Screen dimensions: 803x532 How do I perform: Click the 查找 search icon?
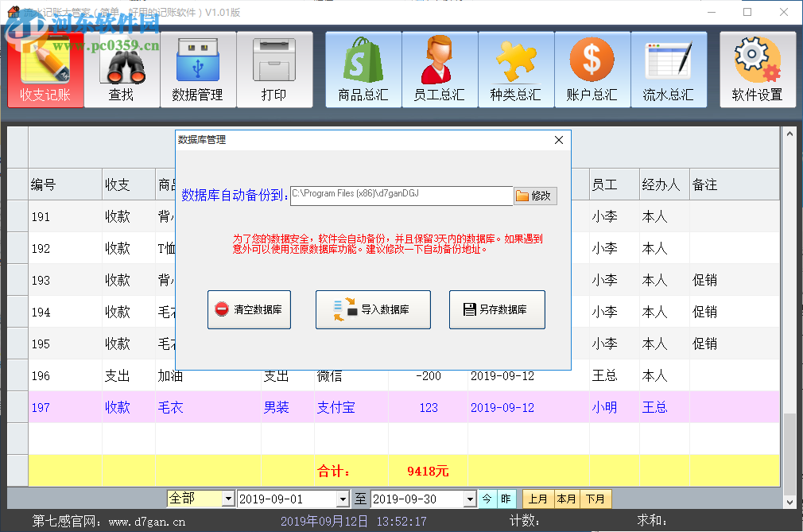[122, 69]
